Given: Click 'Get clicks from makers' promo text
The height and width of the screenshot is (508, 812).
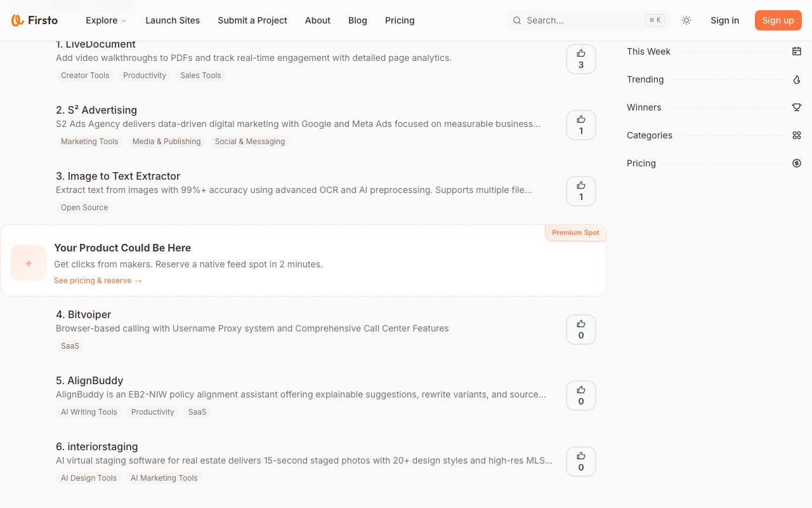Looking at the screenshot, I should click(188, 264).
